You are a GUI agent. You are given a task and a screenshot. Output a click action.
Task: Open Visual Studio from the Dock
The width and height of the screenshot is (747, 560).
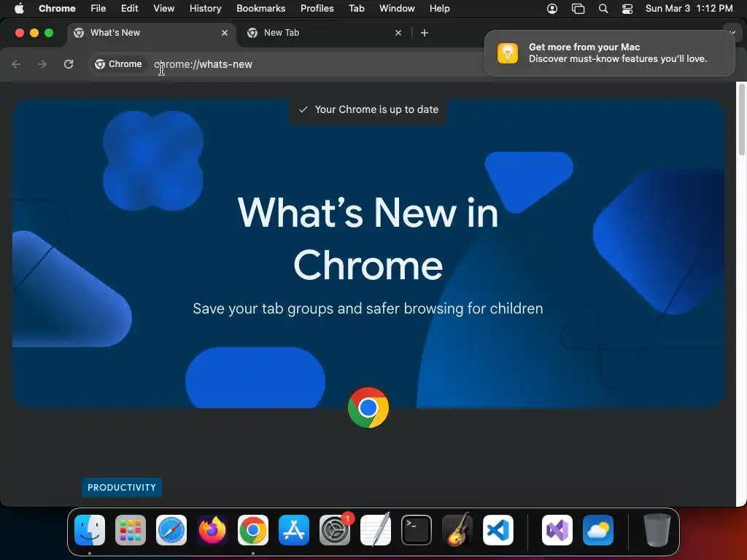557,529
